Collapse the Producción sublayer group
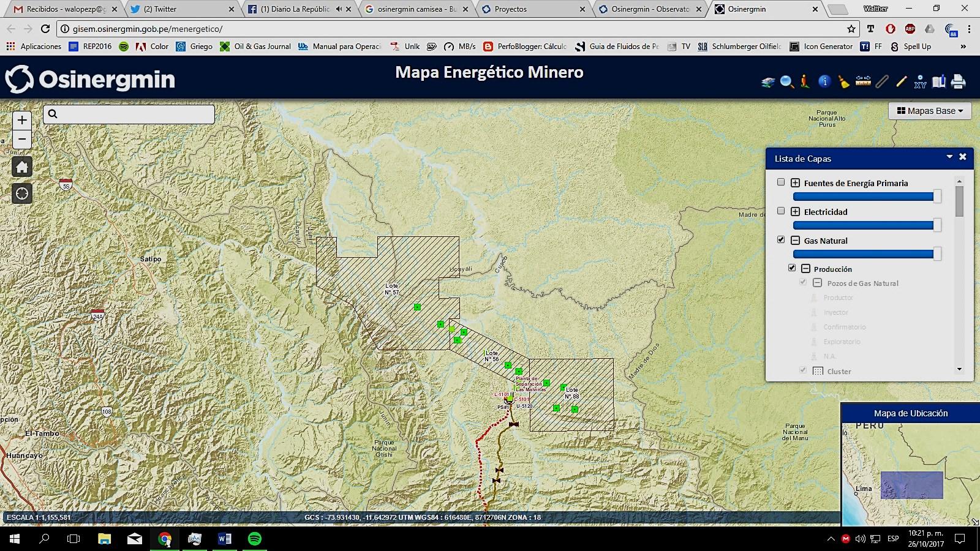Screen dimensions: 980x551 click(806, 269)
